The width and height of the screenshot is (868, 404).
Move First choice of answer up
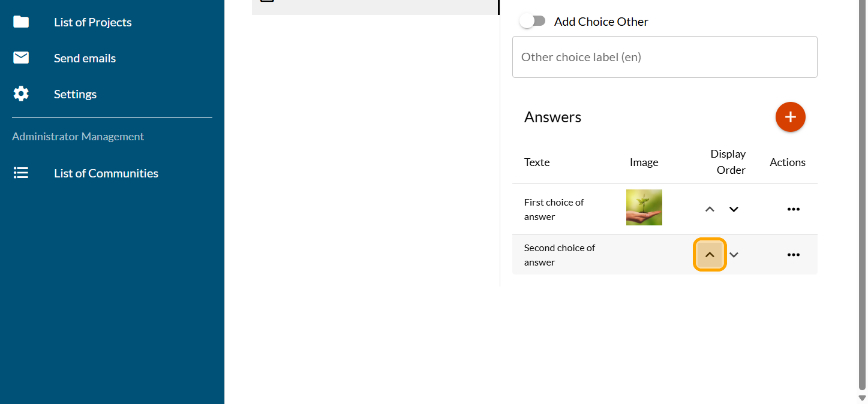710,209
